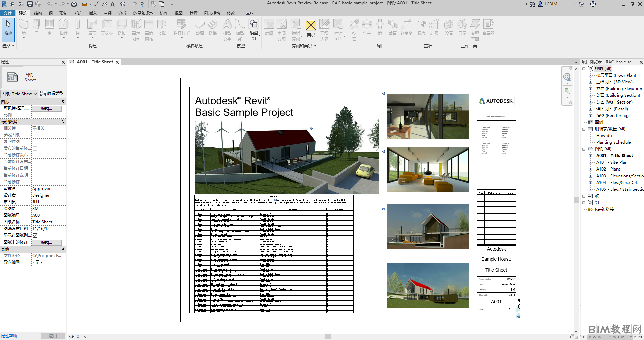Collapse the 图形 properties section
This screenshot has width=644, height=340.
point(63,101)
